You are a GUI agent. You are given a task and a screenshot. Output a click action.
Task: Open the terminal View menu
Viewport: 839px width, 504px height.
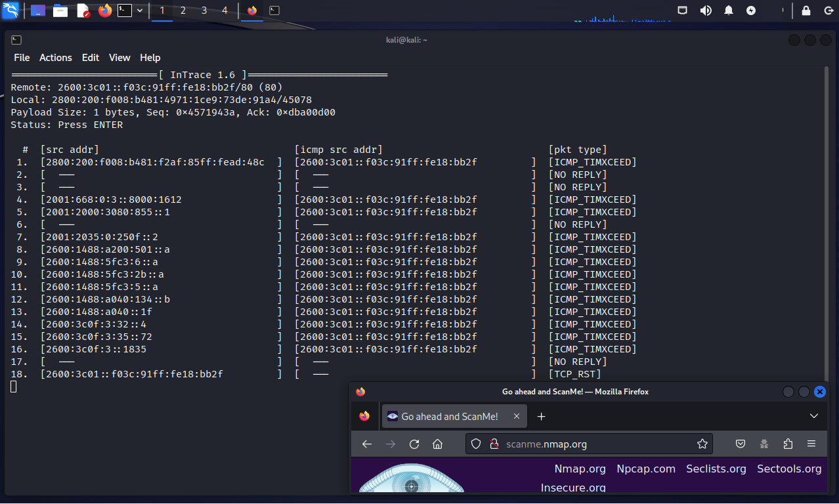(119, 58)
